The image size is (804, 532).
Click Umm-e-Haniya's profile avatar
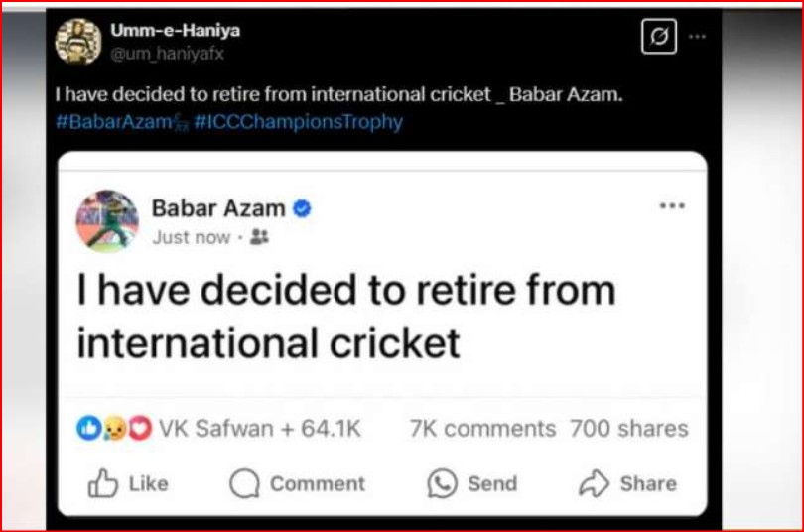pos(78,41)
